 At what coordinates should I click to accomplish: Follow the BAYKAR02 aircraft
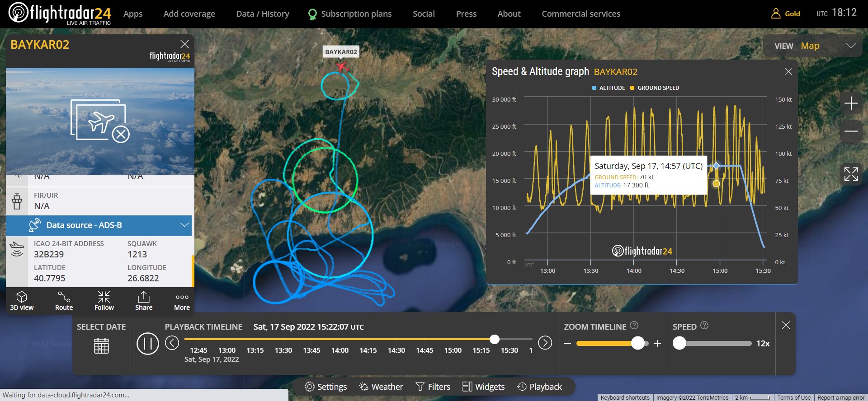[104, 301]
